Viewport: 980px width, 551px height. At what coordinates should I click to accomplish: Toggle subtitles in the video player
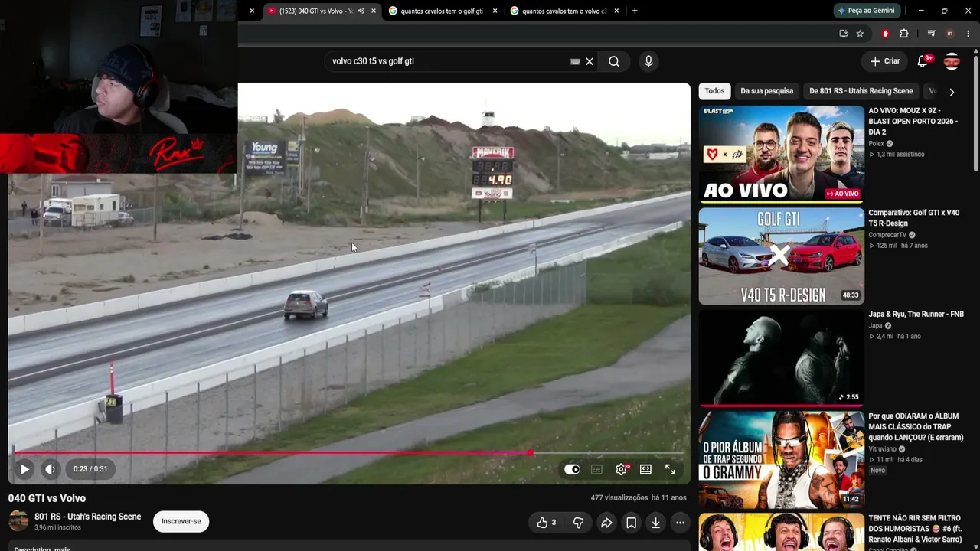click(x=596, y=469)
